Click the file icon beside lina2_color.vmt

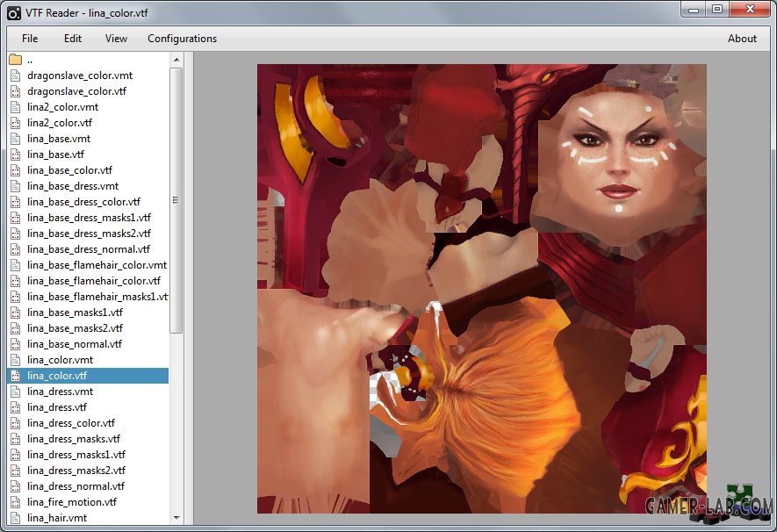(x=15, y=107)
